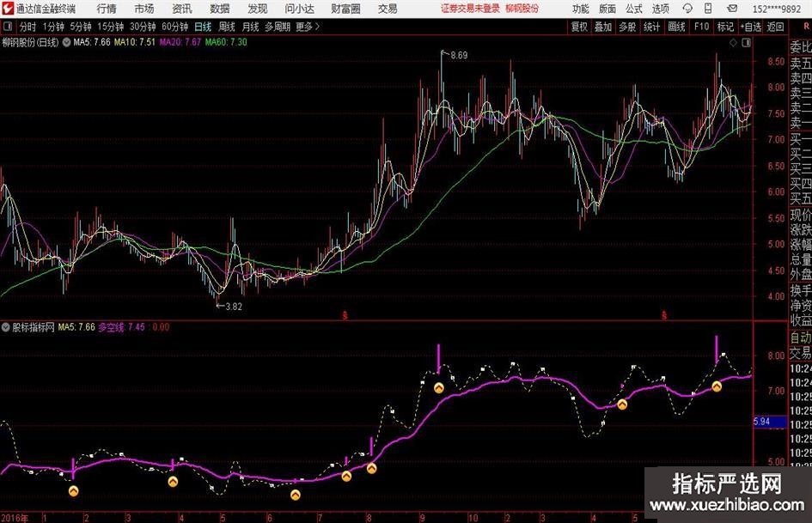This screenshot has width=812, height=523.
Task: Add stock with +自选 button
Action: point(750,27)
